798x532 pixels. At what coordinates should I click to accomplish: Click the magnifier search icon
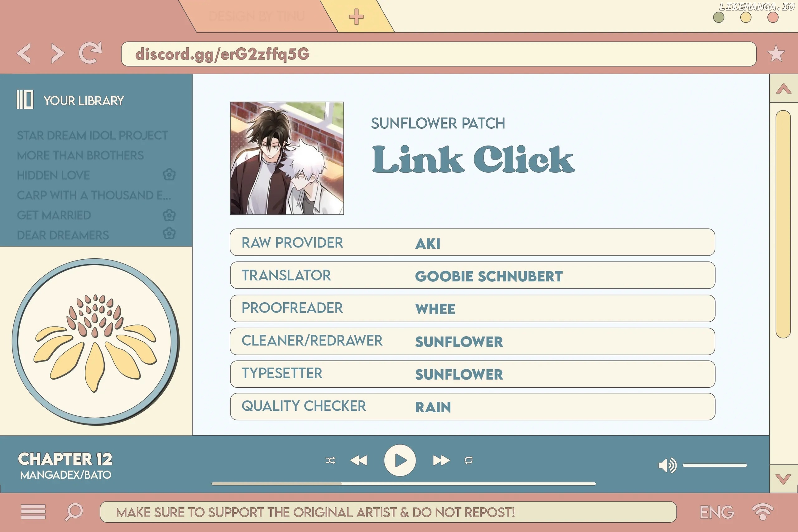pyautogui.click(x=74, y=512)
